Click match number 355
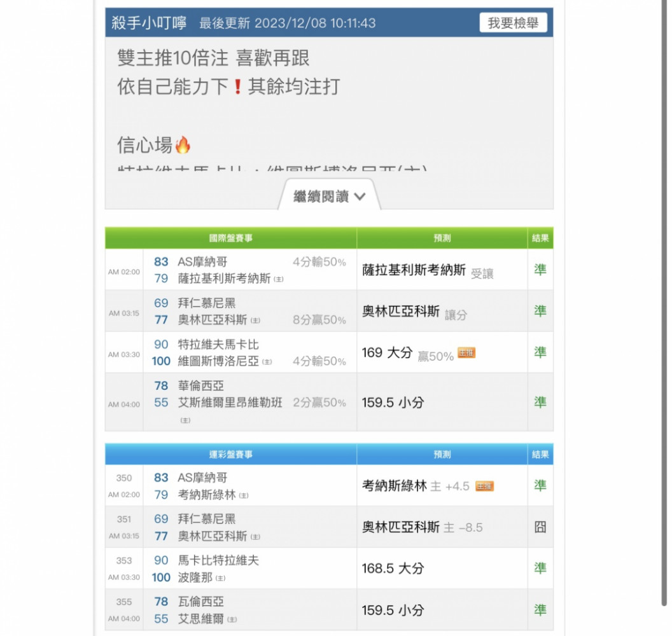Viewport: 672px width, 636px height. [x=124, y=602]
